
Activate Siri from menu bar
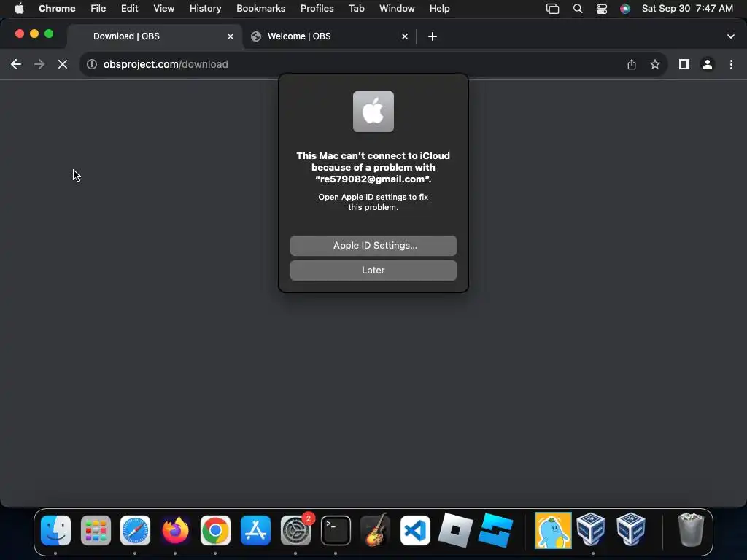(625, 9)
